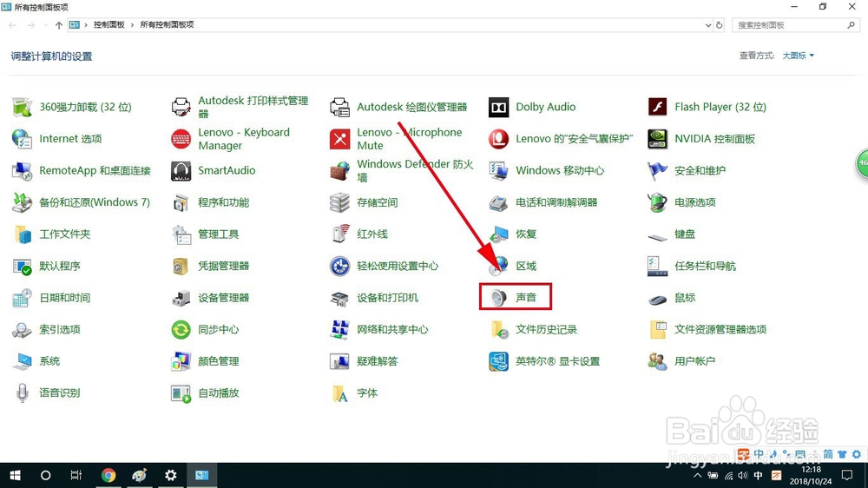The width and height of the screenshot is (868, 488).
Task: Open the 设备和打印机 icon
Action: tap(340, 298)
